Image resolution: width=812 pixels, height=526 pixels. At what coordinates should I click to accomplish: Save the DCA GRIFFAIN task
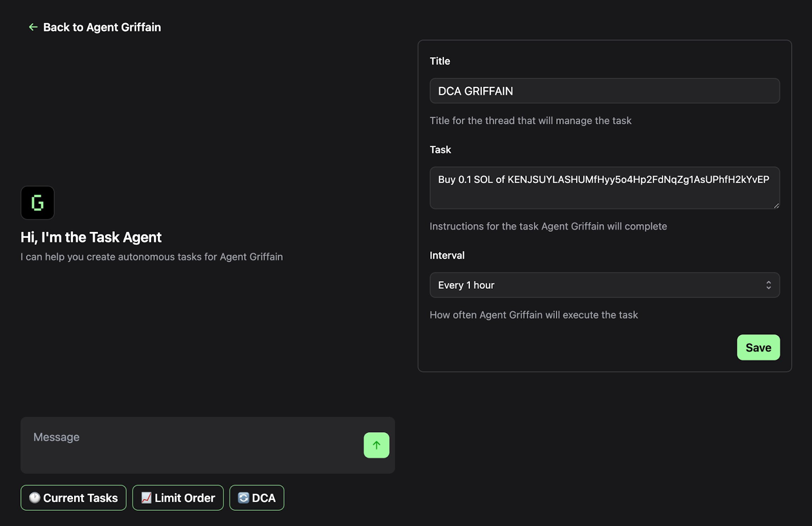click(x=758, y=347)
